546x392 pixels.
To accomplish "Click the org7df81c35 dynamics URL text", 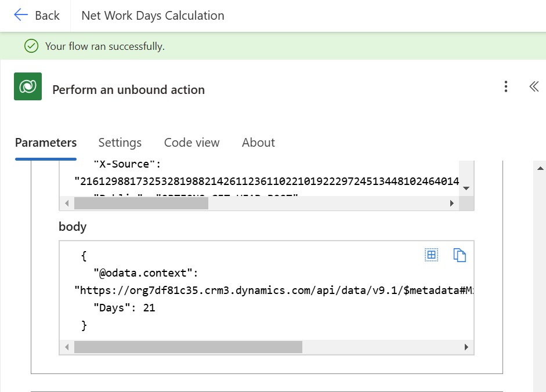I will click(x=274, y=291).
